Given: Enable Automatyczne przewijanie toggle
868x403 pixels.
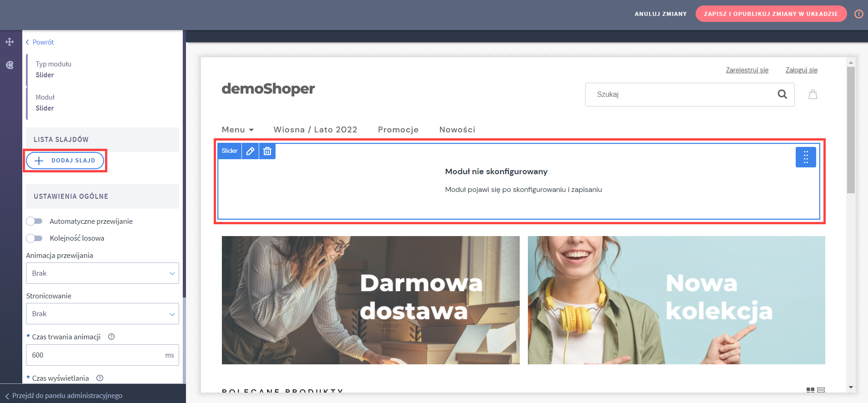Looking at the screenshot, I should (x=34, y=221).
